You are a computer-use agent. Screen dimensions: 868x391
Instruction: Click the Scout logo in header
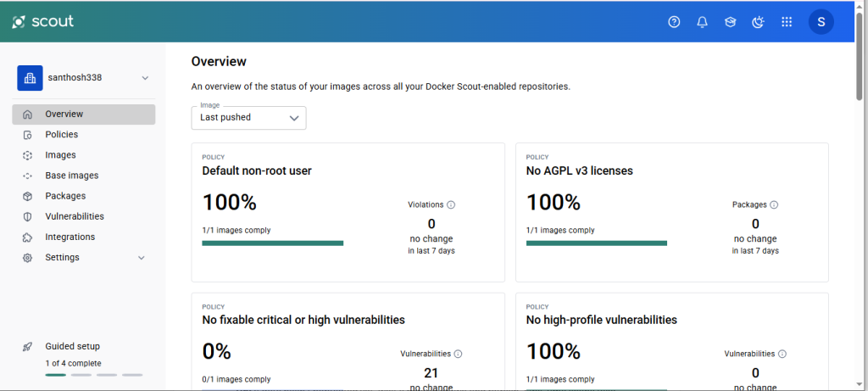(43, 22)
